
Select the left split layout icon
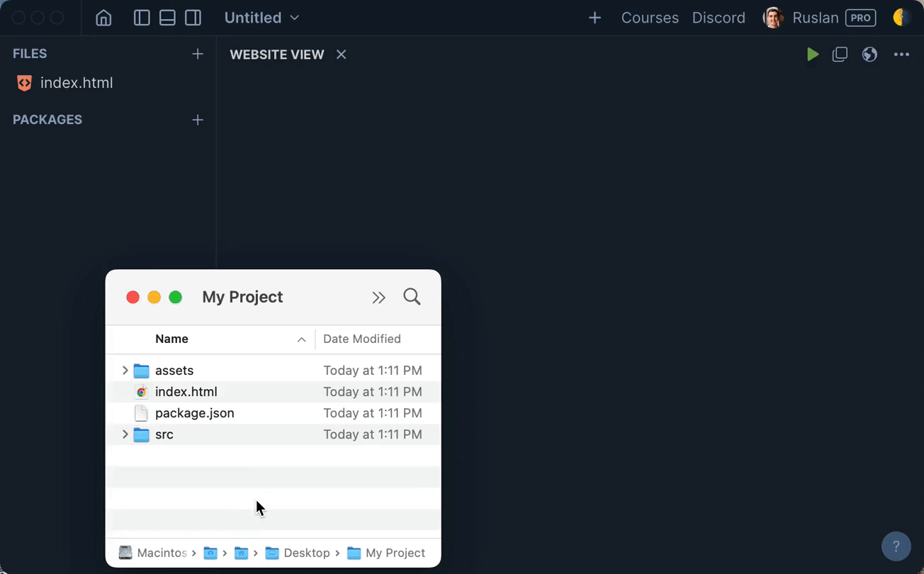pyautogui.click(x=142, y=18)
